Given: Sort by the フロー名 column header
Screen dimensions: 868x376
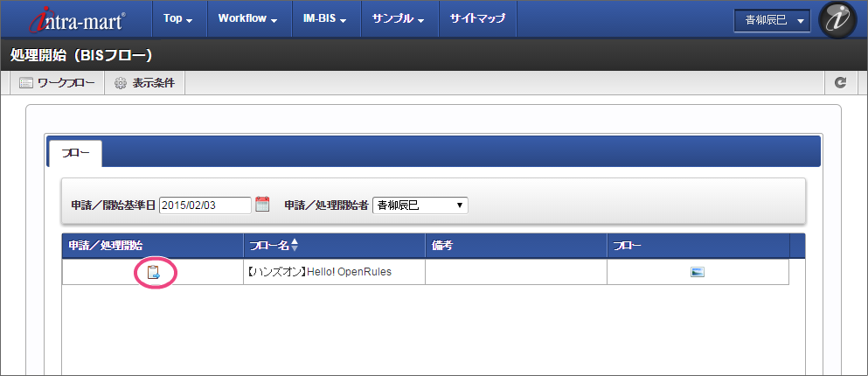Looking at the screenshot, I should (x=335, y=246).
